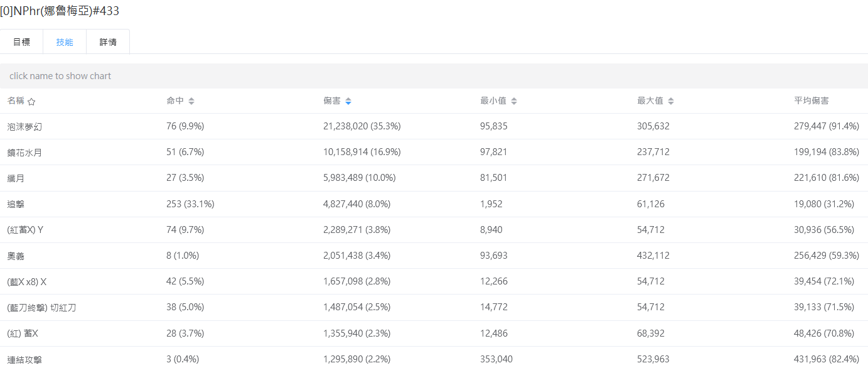The height and width of the screenshot is (368, 868).
Task: Sort by 命中 column arrows
Action: tap(191, 101)
